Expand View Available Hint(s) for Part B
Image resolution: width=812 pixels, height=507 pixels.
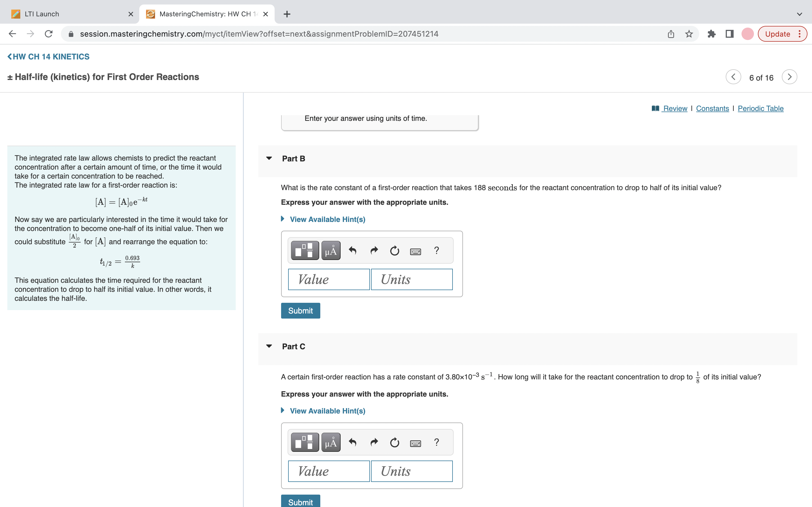coord(327,219)
